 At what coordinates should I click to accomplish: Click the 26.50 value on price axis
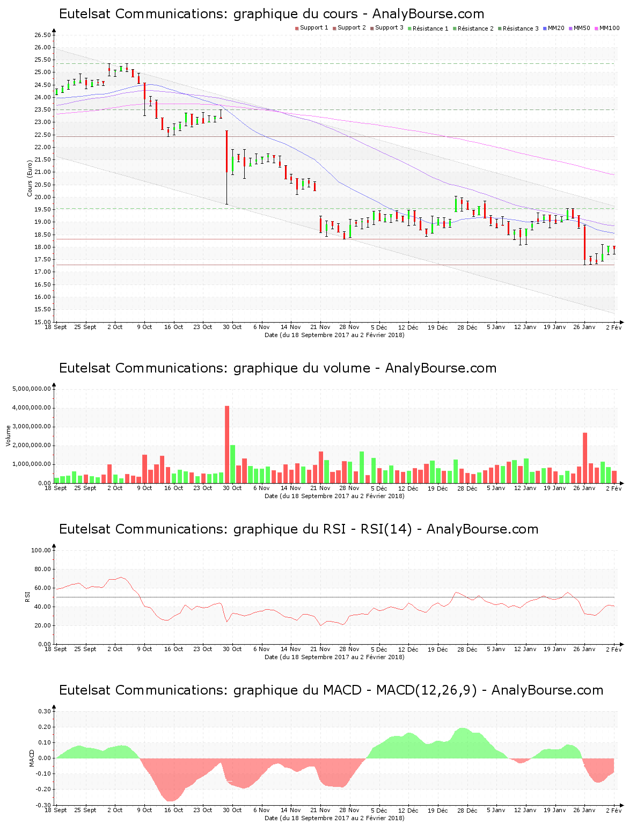[43, 35]
